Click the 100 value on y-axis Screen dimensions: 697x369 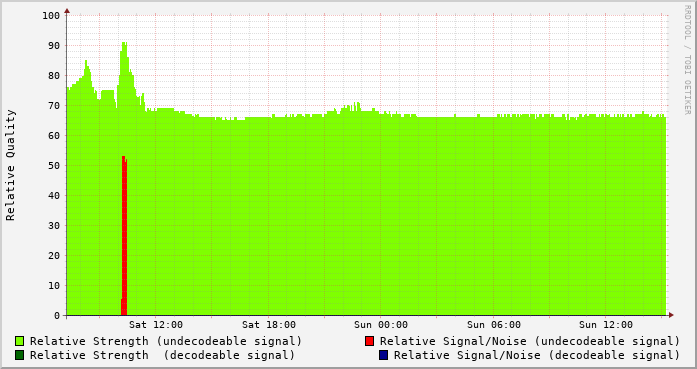[51, 16]
